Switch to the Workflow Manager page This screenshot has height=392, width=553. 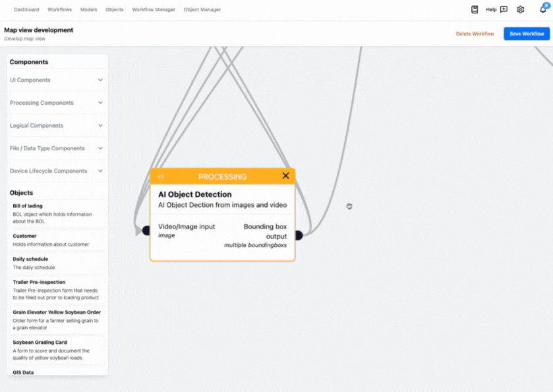[153, 9]
